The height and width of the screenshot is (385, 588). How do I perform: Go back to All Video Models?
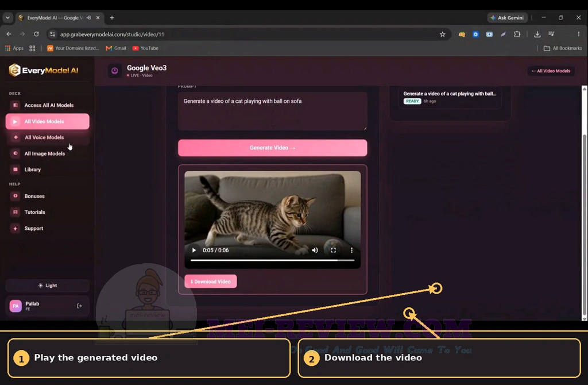(x=551, y=71)
